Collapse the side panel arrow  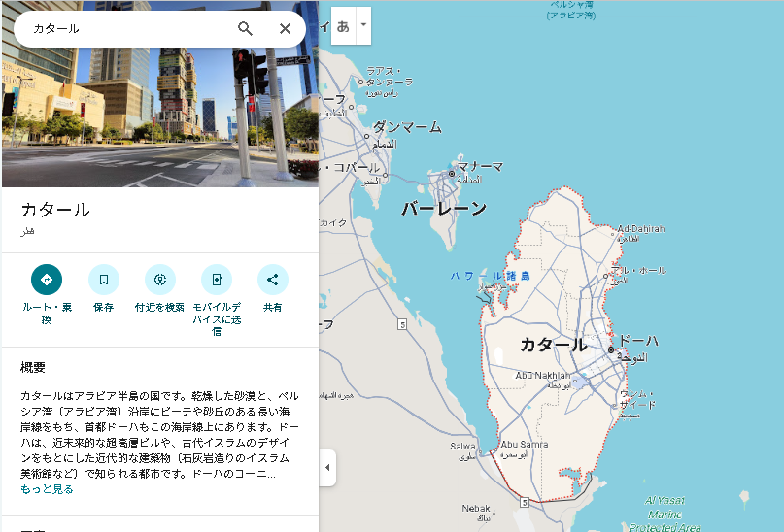(x=327, y=467)
